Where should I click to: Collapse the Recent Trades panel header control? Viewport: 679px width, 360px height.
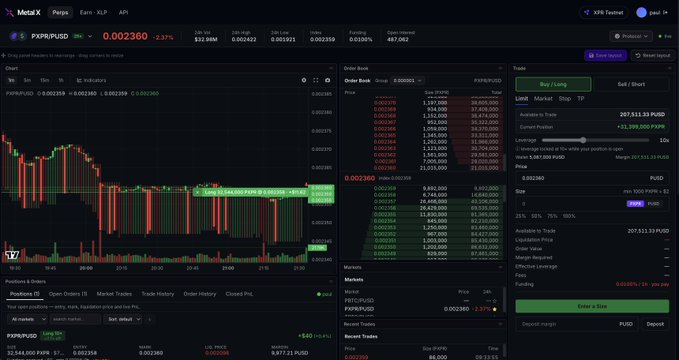[500, 324]
